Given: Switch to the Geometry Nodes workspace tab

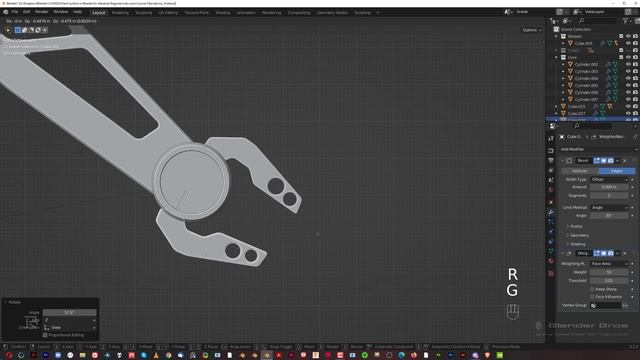Looking at the screenshot, I should point(332,13).
